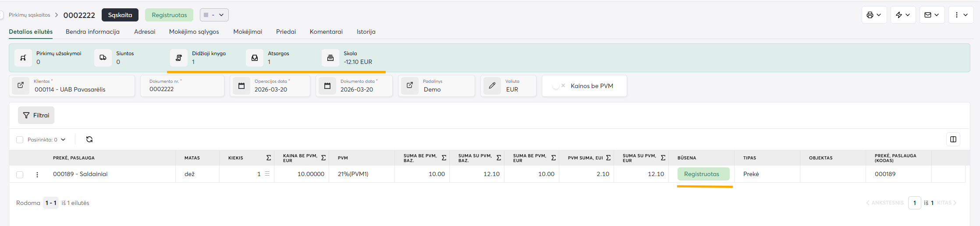Check the Saldainiai row checkbox
The height and width of the screenshot is (226, 980).
click(20, 174)
